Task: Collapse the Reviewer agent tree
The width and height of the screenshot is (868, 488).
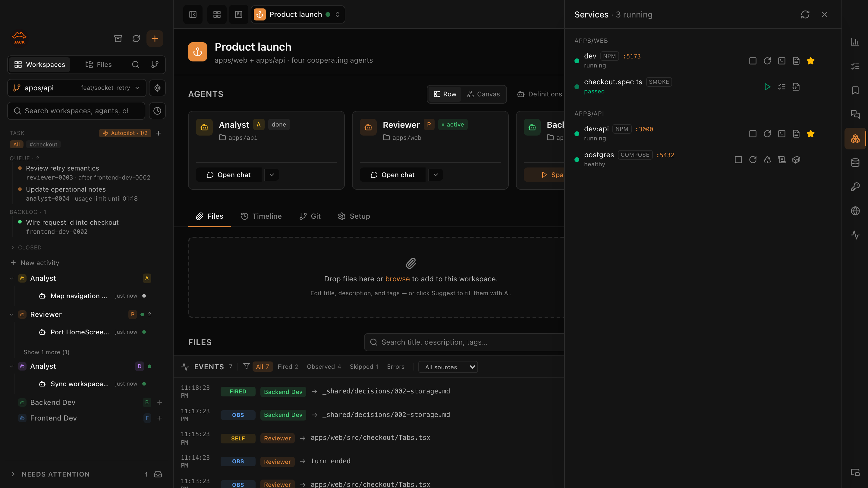Action: 11,314
